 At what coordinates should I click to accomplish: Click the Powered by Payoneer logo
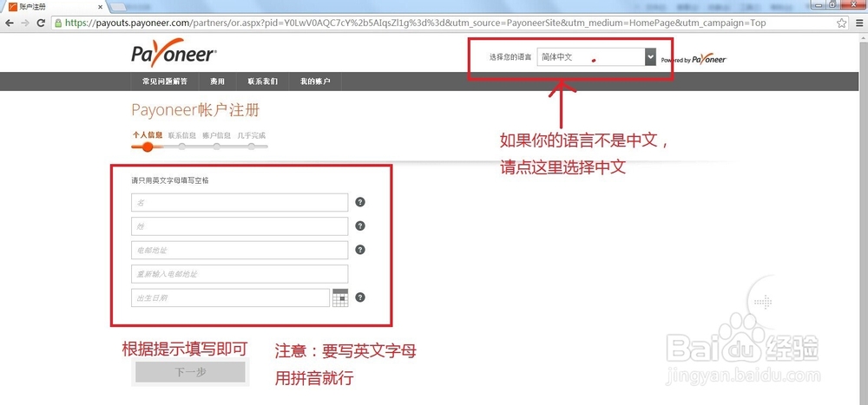point(694,59)
